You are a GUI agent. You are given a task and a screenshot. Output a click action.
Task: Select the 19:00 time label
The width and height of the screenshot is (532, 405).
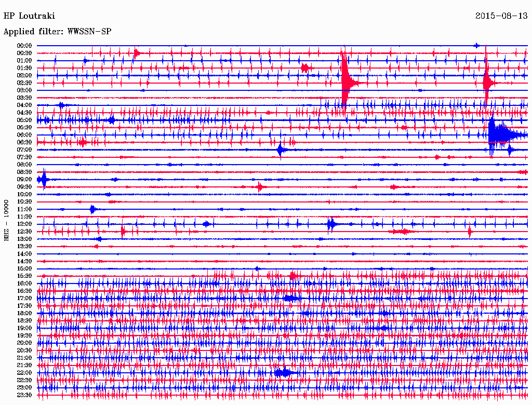24,328
